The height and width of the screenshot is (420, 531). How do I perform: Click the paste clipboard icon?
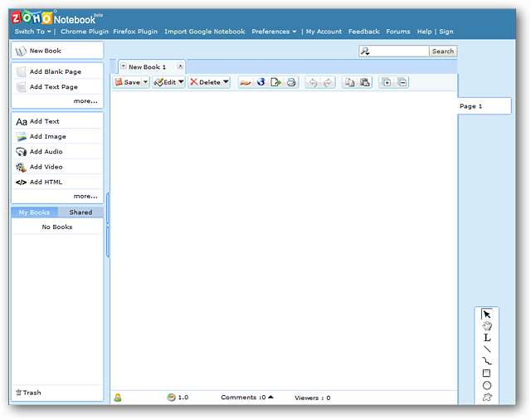click(x=364, y=82)
